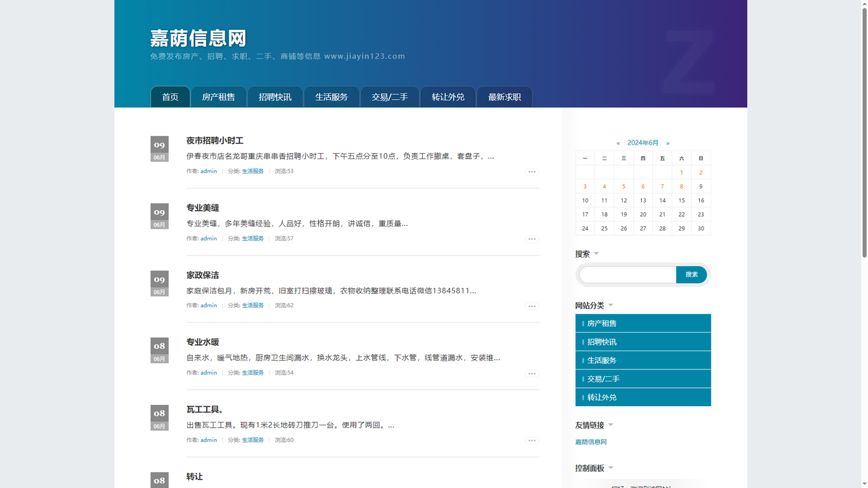Collapse the 搜索 sidebar section arrow
868x488 pixels.
(596, 254)
